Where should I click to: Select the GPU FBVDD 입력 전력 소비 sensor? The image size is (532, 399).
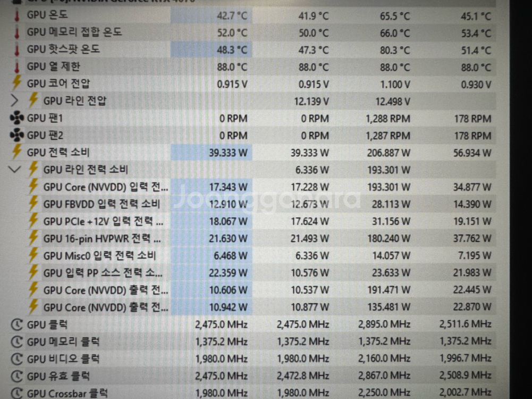point(101,204)
